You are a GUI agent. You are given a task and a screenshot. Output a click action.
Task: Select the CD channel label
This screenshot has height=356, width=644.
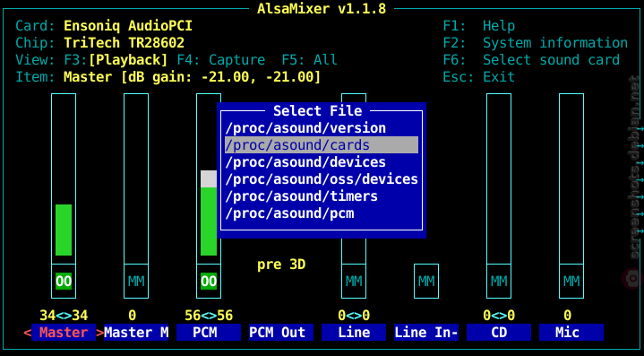click(499, 332)
